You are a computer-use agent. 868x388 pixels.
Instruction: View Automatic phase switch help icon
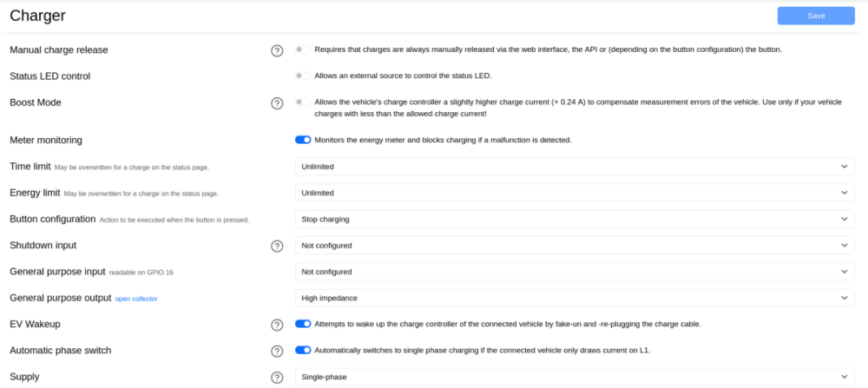pos(277,351)
